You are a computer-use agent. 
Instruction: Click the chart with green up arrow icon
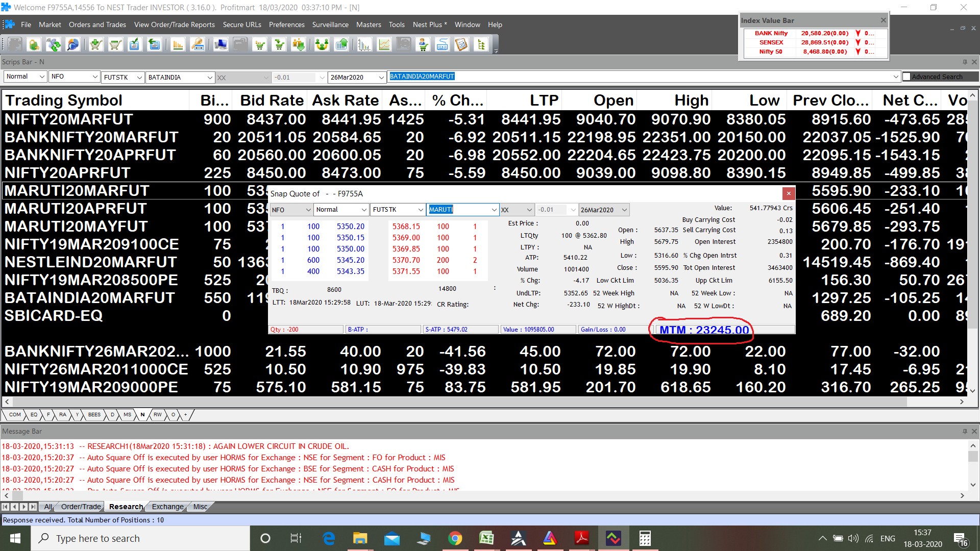[x=341, y=45]
